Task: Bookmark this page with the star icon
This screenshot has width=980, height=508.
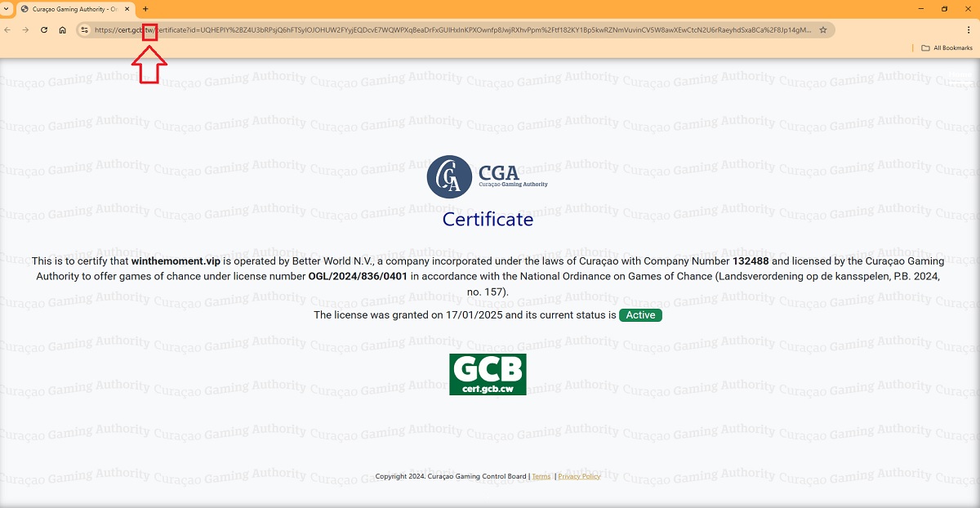Action: pos(823,30)
